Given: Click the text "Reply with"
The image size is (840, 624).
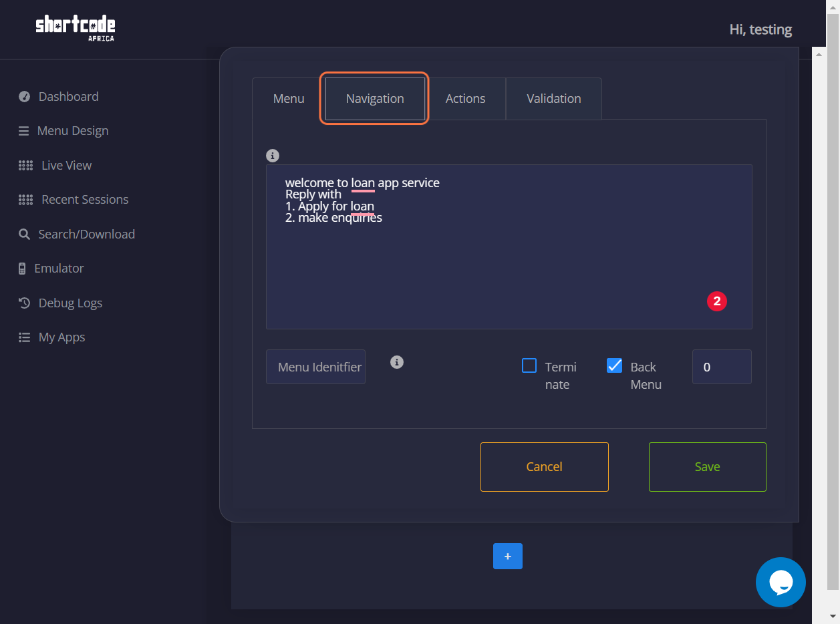Looking at the screenshot, I should (x=313, y=194).
